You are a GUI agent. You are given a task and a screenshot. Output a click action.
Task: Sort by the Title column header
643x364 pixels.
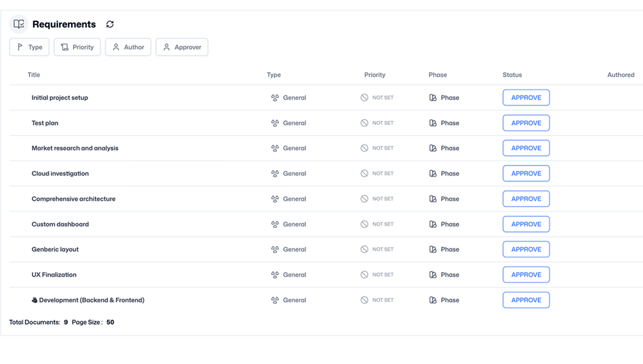pos(34,75)
